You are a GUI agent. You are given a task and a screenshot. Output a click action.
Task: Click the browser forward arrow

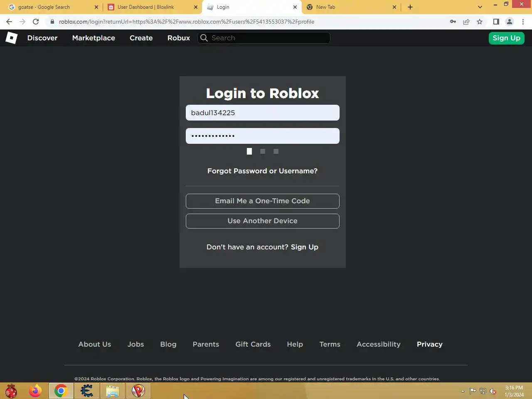point(22,22)
